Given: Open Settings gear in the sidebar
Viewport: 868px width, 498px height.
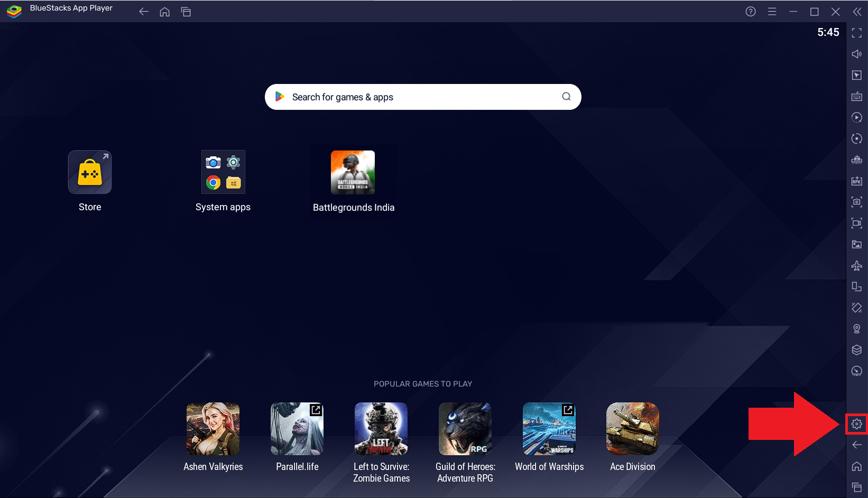Looking at the screenshot, I should 857,424.
